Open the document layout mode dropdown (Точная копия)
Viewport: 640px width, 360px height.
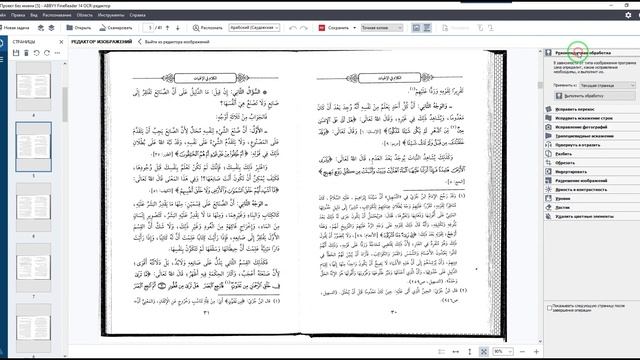coord(382,28)
